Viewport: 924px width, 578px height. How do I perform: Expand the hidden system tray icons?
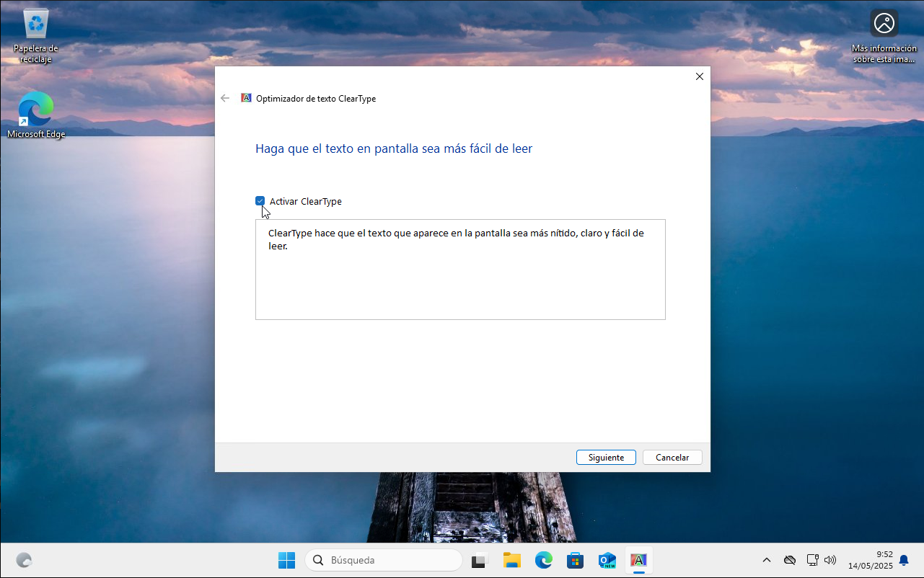coord(766,560)
